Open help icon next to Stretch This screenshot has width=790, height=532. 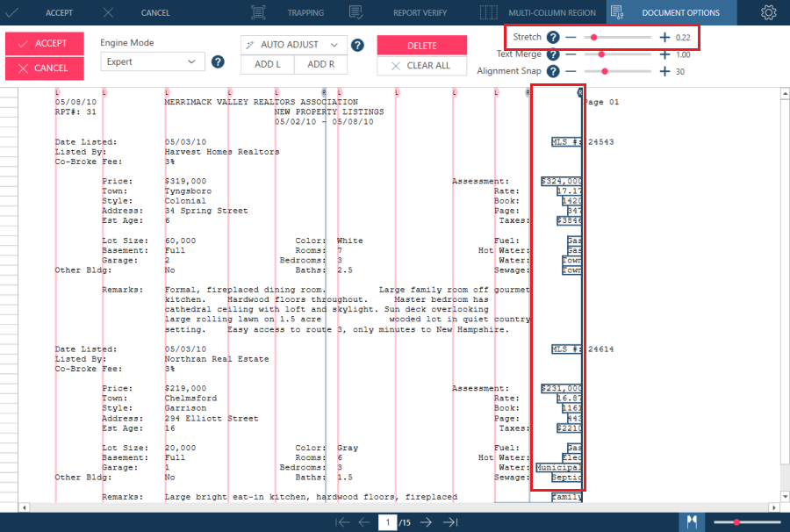[x=553, y=37]
